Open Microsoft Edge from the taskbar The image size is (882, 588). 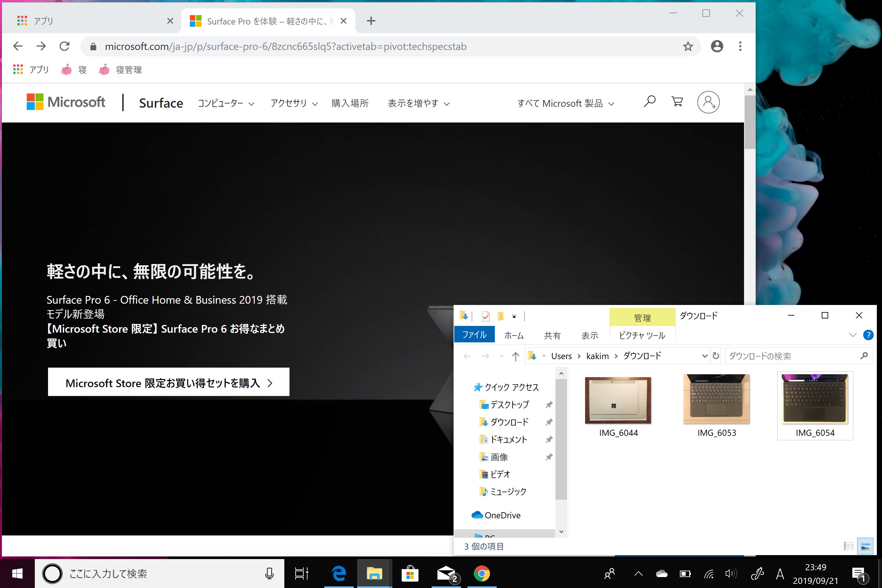(338, 573)
